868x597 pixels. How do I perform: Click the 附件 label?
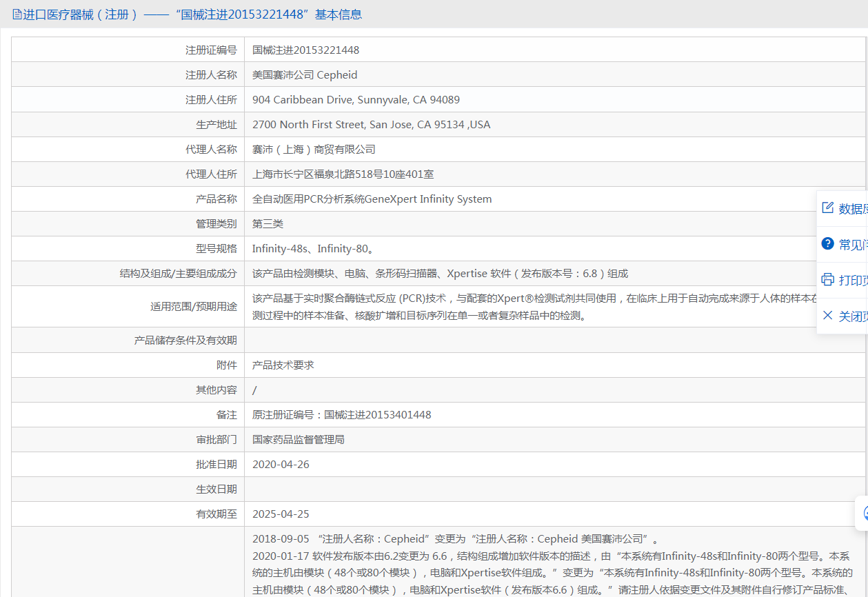pos(227,365)
